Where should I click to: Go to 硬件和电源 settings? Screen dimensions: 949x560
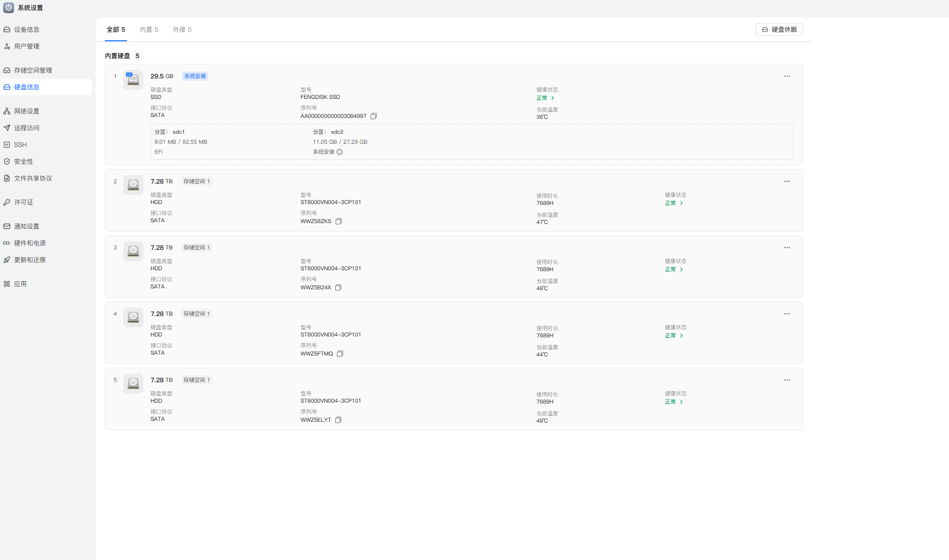[x=29, y=243]
